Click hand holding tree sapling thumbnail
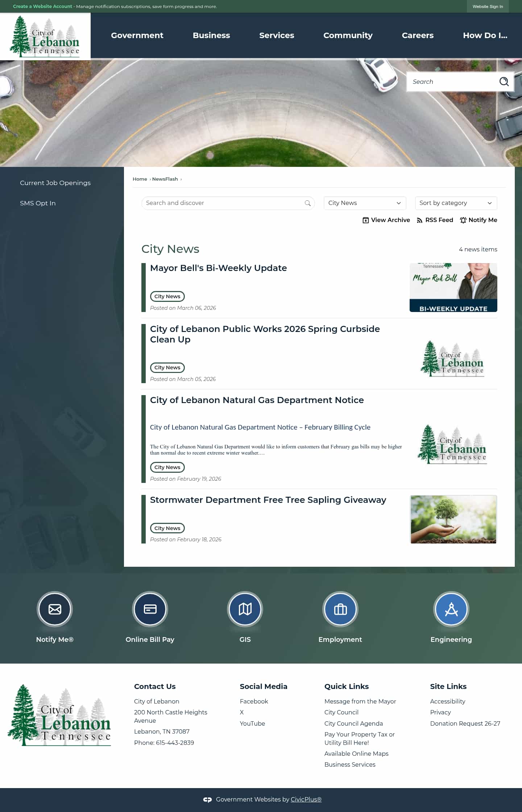Image resolution: width=522 pixels, height=812 pixels. (x=453, y=519)
